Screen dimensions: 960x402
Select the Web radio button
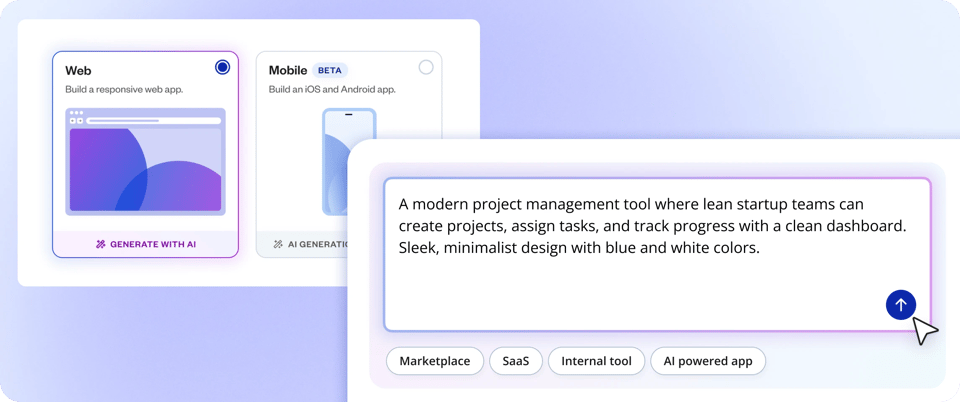(x=222, y=67)
